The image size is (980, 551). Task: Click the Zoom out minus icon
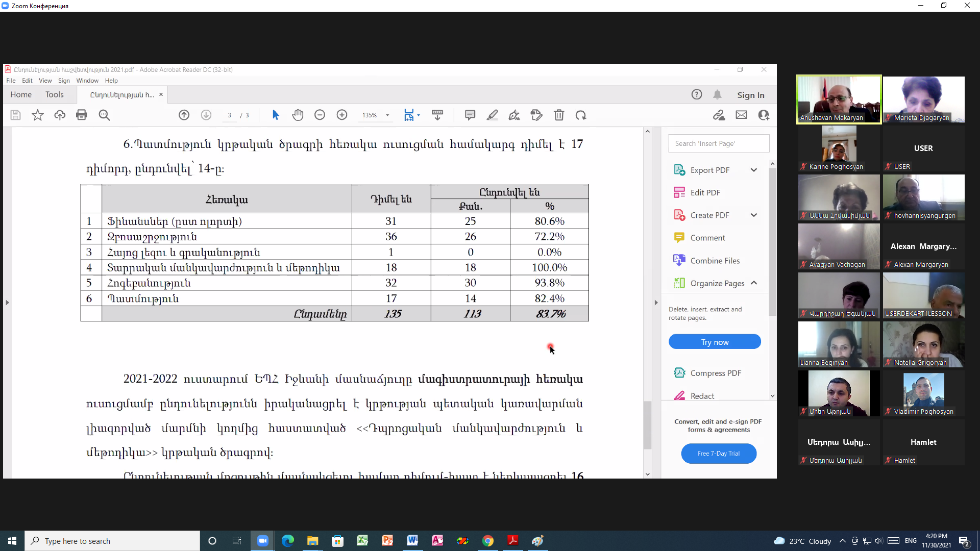click(320, 115)
